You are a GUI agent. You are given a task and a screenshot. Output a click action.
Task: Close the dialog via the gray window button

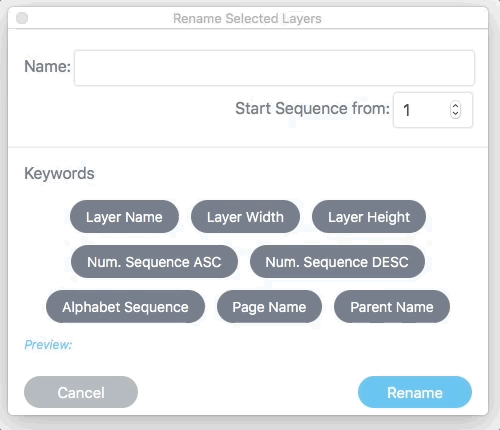click(22, 18)
